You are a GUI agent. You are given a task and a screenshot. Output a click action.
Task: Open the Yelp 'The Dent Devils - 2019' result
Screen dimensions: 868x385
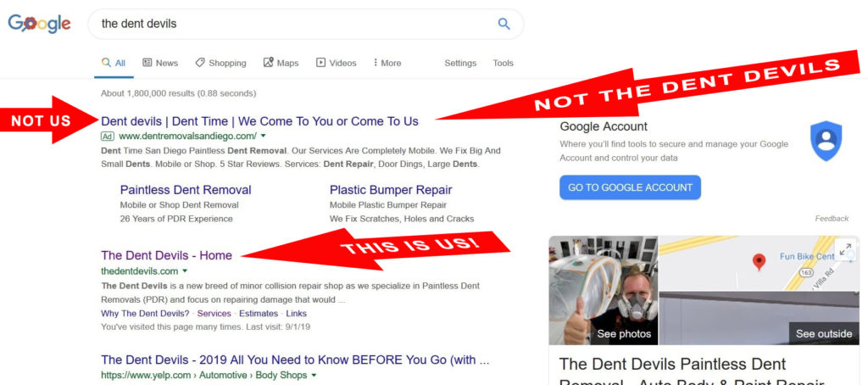tap(295, 360)
